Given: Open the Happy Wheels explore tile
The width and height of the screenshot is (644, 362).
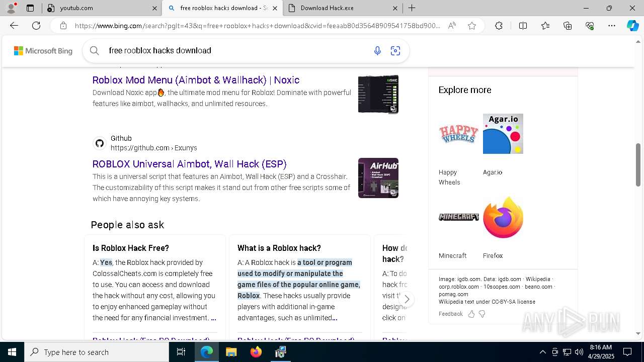Looking at the screenshot, I should [x=458, y=150].
